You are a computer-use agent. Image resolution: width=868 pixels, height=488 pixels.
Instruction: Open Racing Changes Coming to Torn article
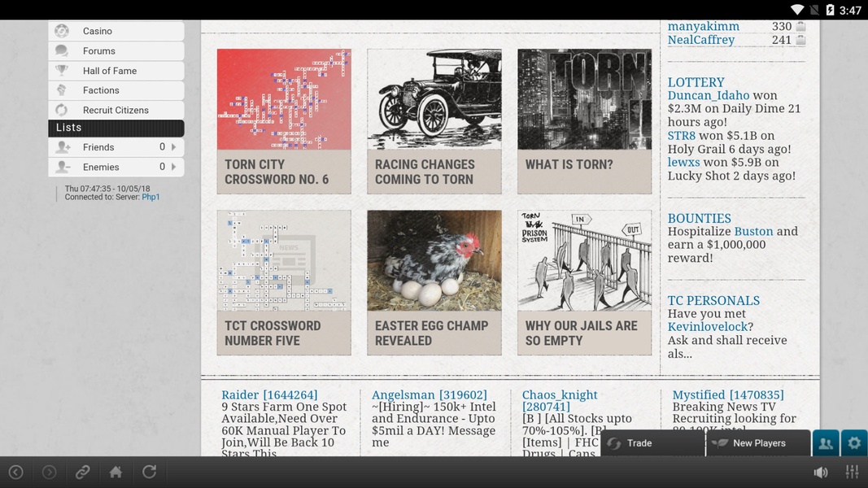[434, 121]
